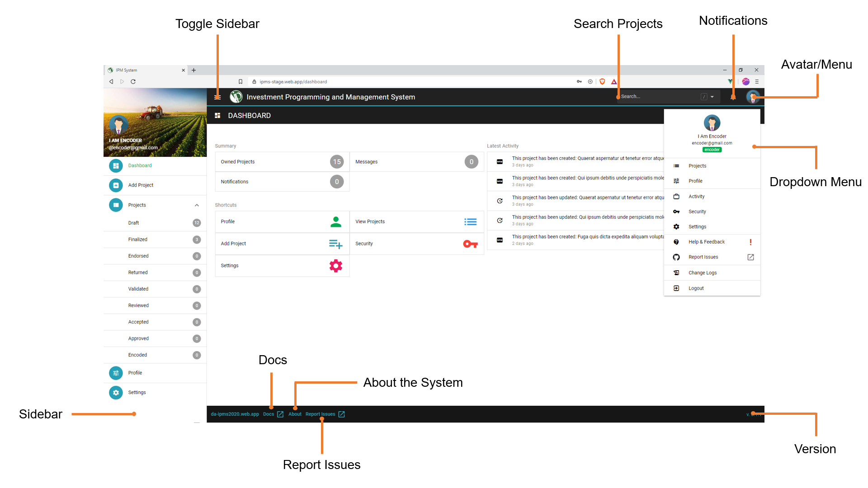Click the View Projects list icon
868x488 pixels.
coord(470,221)
